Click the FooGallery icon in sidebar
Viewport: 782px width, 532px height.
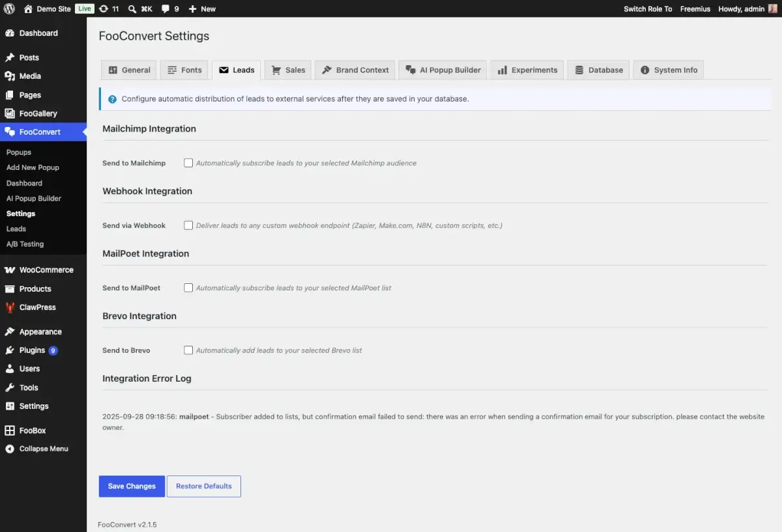pyautogui.click(x=10, y=113)
